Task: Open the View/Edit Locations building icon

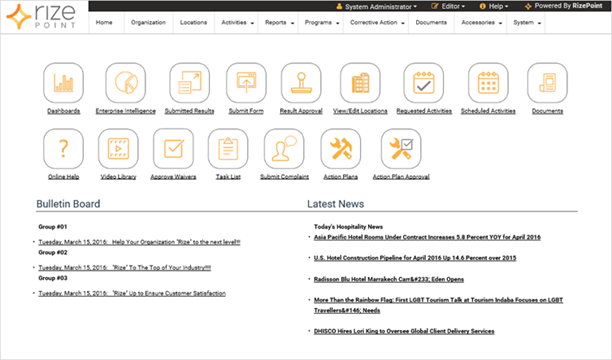Action: pos(360,83)
